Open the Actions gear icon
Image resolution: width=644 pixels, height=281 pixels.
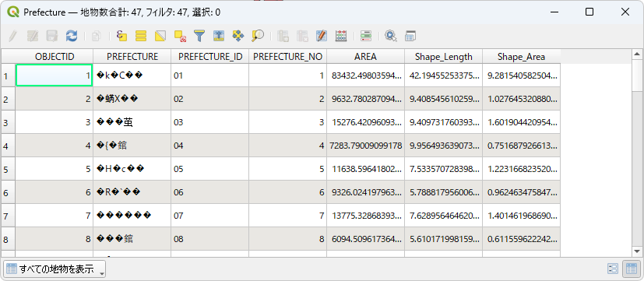point(391,36)
